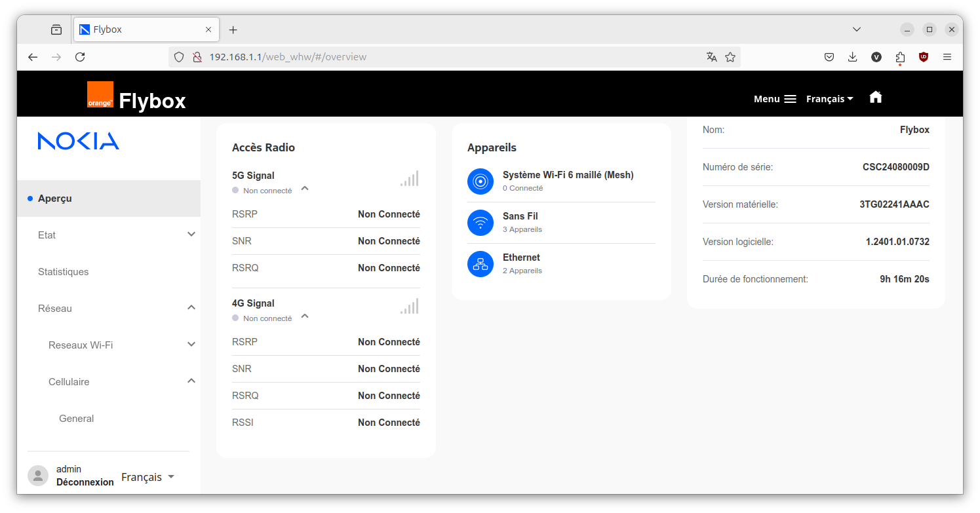Click the 5G Non connecté status dot

[235, 190]
